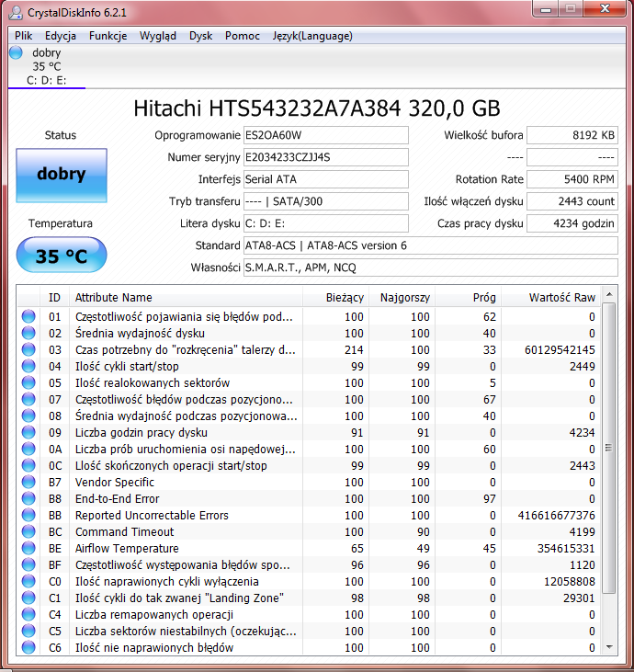The height and width of the screenshot is (672, 634).
Task: Click status orb for Airflow Temperature
Action: click(x=28, y=549)
